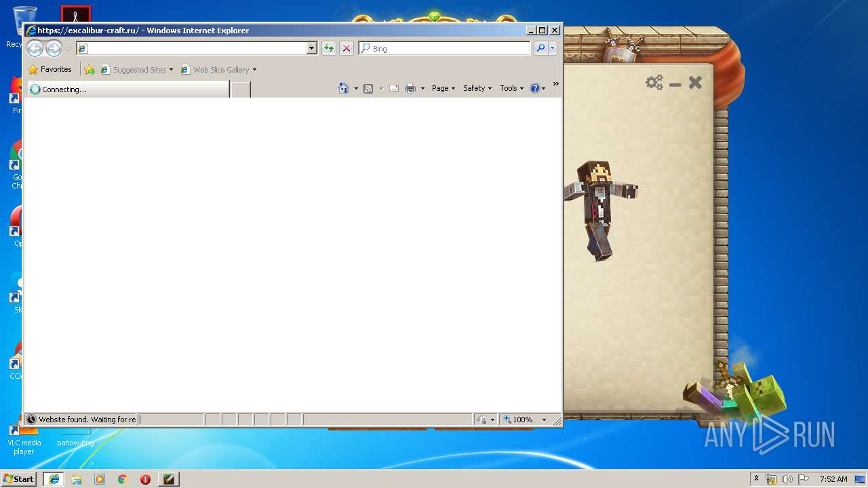Click the Back navigation arrow in IE
Viewport: 868px width, 488px height.
(35, 48)
